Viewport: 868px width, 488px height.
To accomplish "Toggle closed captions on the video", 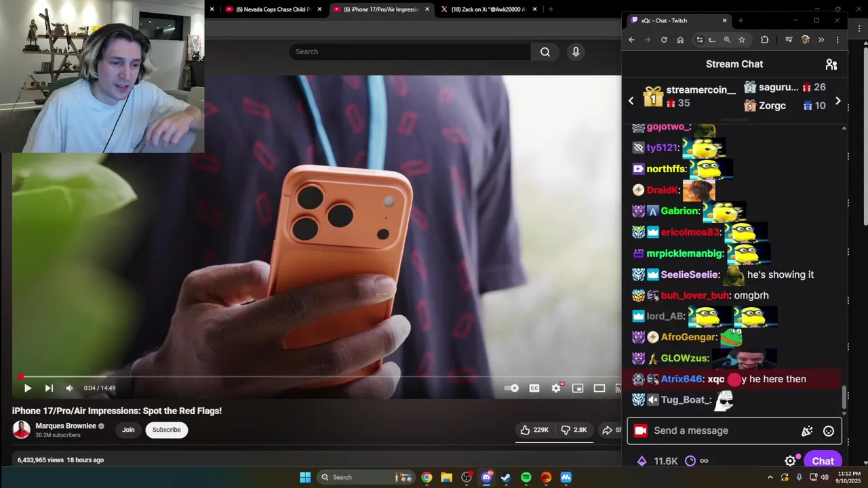I will pos(534,388).
